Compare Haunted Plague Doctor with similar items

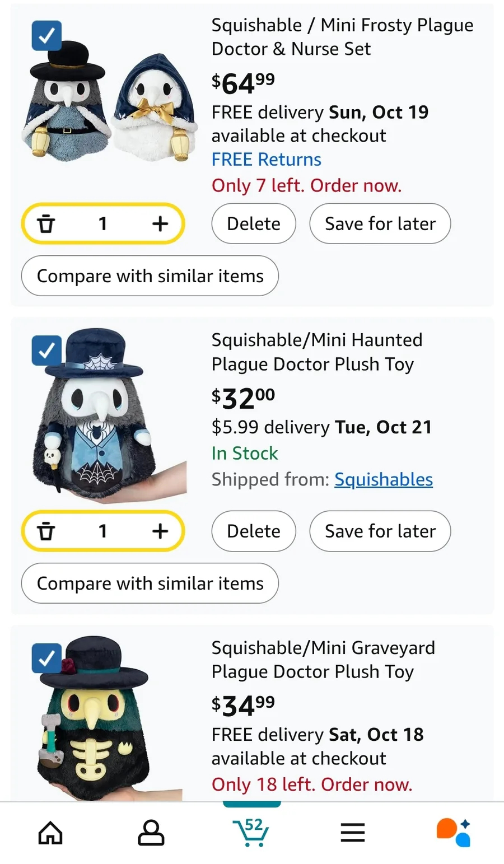150,583
